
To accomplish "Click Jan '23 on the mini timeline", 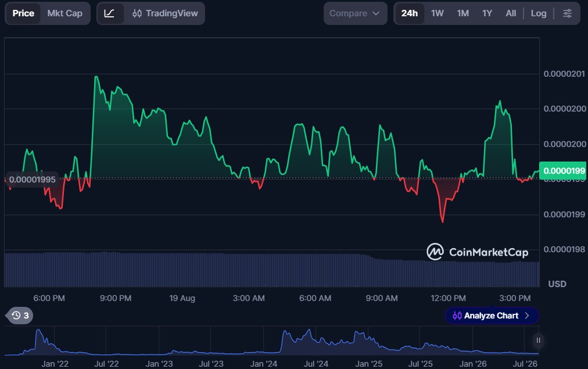I will pos(159,364).
